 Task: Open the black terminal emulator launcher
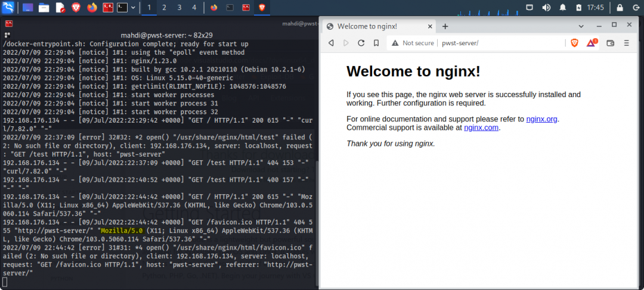(x=122, y=7)
